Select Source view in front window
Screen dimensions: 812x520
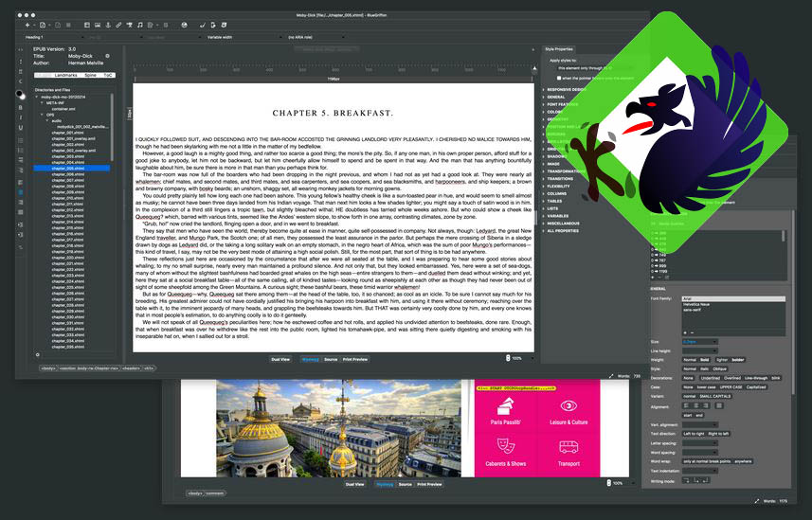(x=331, y=359)
